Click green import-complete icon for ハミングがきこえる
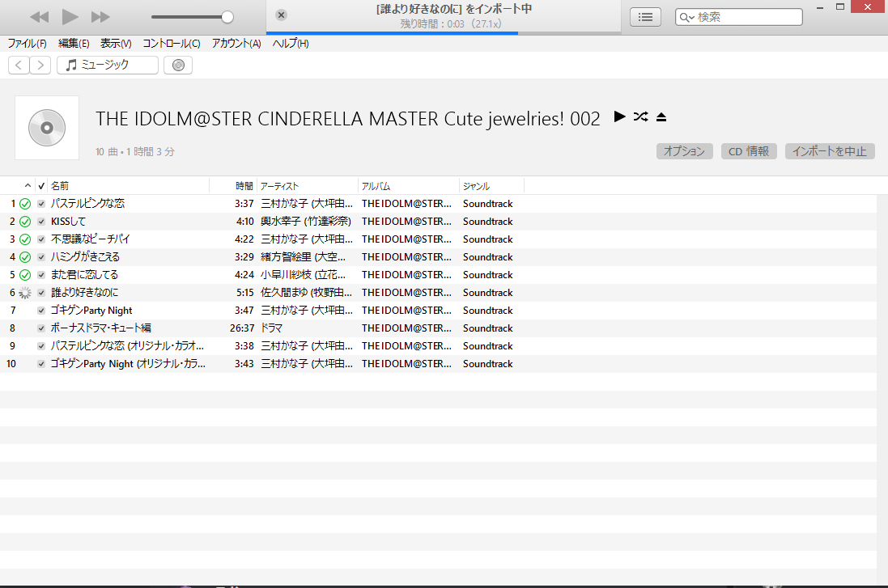The image size is (888, 588). click(x=25, y=257)
